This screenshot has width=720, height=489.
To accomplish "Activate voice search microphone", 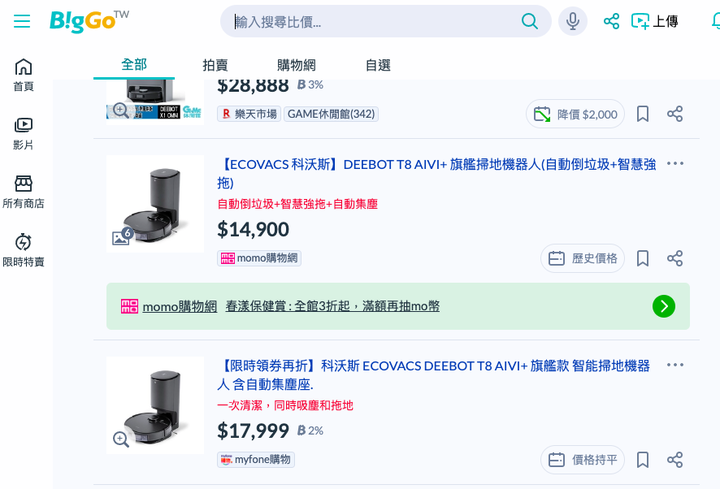I will click(573, 21).
